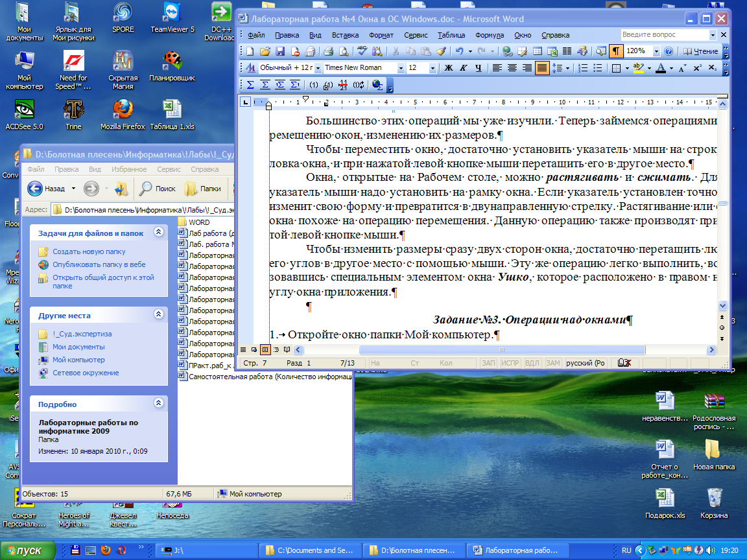Click the Insert Table icon
Viewport: 747px width, 560px height.
point(538,51)
